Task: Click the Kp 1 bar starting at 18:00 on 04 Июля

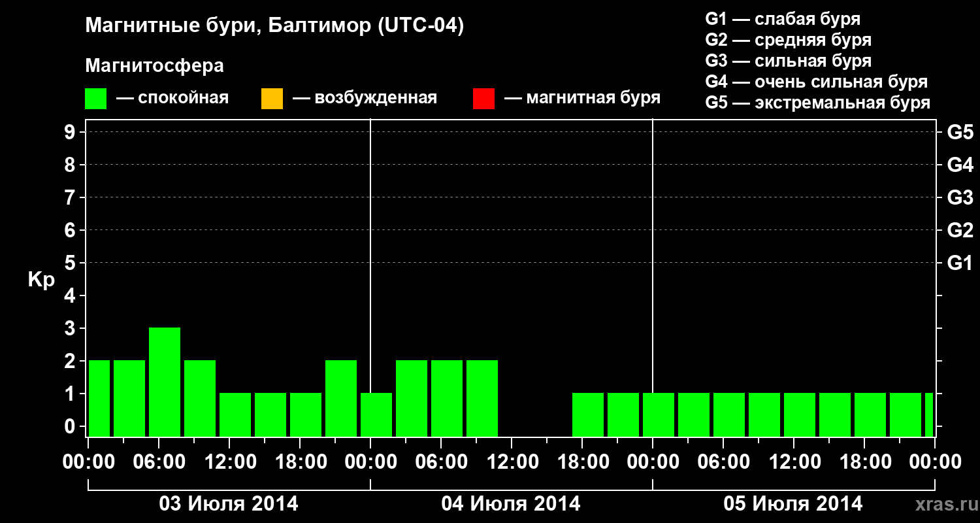Action: click(588, 414)
